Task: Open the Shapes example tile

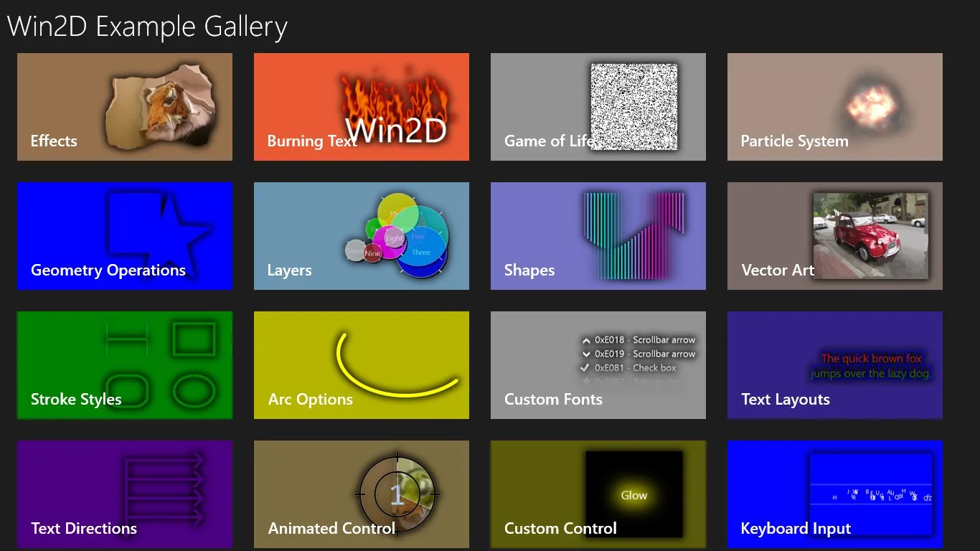Action: point(598,236)
